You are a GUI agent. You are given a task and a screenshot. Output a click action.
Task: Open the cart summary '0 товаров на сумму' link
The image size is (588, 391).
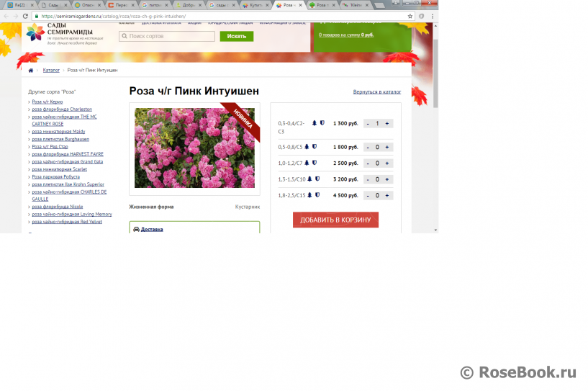pyautogui.click(x=346, y=35)
